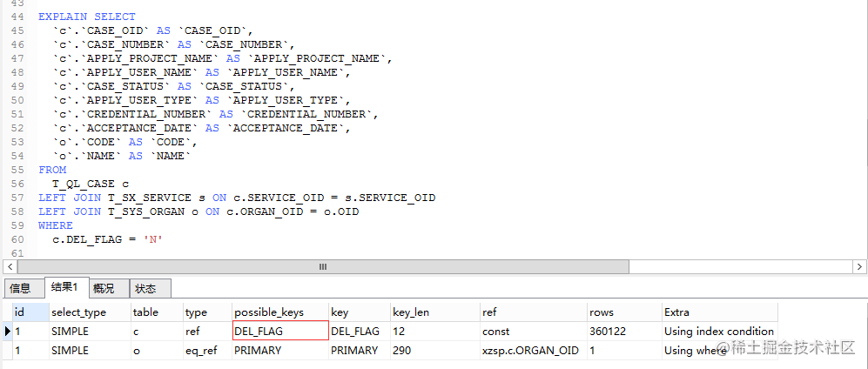Click the horizontal scrollbar thumb in the editor

pos(323,266)
